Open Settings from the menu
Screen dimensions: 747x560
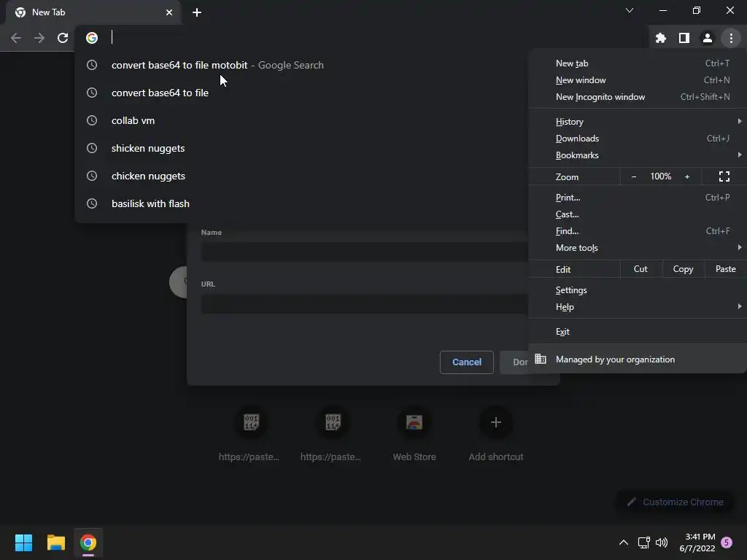click(x=638, y=290)
